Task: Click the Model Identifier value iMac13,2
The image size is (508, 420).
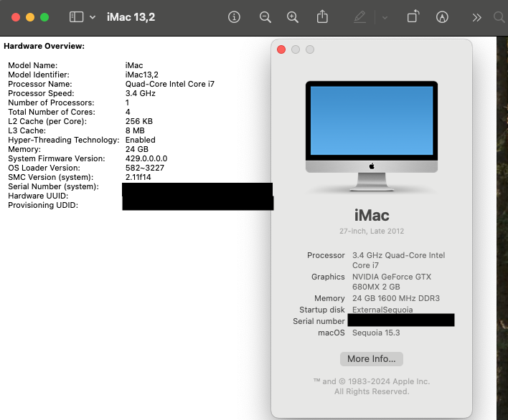Action: tap(141, 75)
